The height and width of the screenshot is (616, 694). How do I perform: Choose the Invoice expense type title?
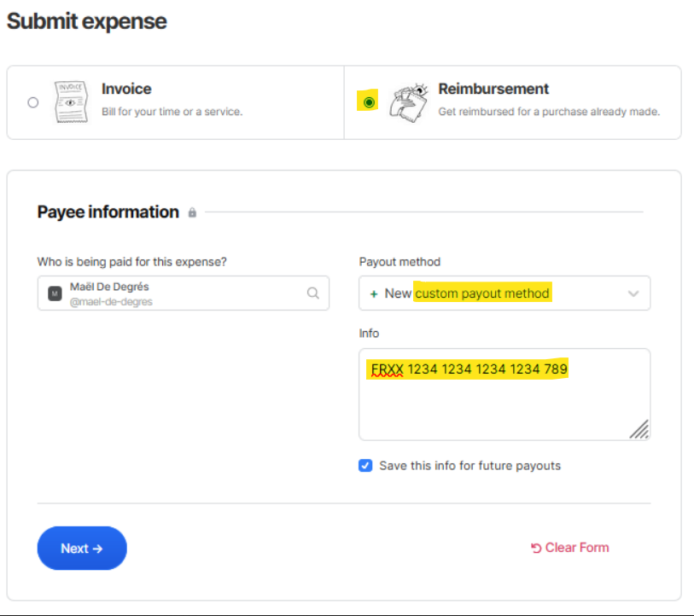[126, 89]
